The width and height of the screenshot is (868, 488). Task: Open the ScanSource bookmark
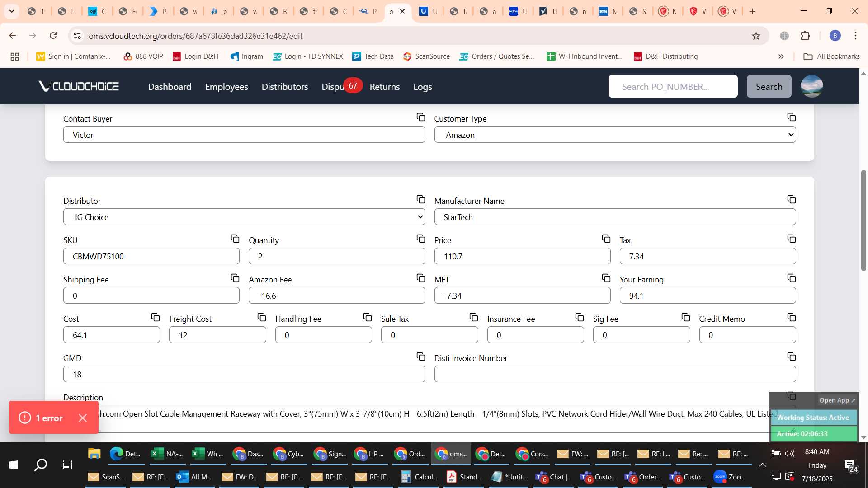pyautogui.click(x=427, y=56)
